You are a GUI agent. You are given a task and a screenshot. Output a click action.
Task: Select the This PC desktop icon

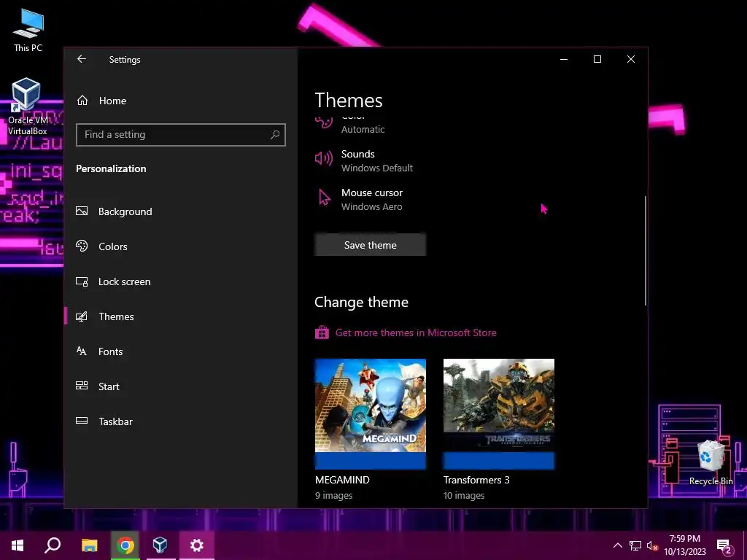click(x=28, y=29)
